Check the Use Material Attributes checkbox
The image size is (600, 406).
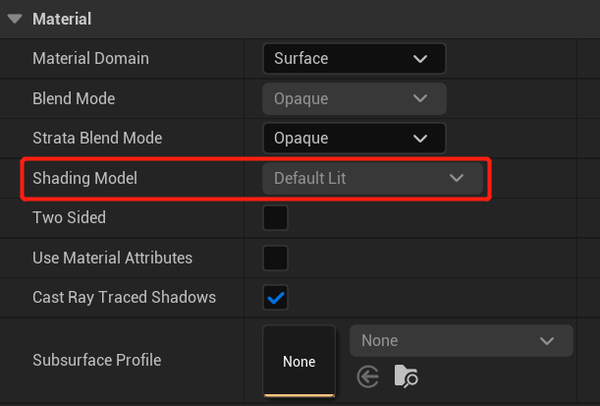(x=275, y=258)
